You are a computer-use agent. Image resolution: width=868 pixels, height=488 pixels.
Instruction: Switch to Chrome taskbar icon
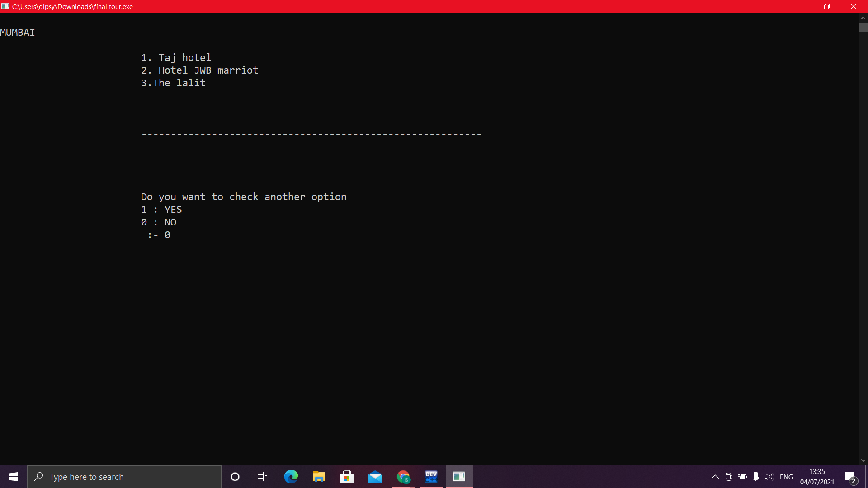(x=403, y=477)
